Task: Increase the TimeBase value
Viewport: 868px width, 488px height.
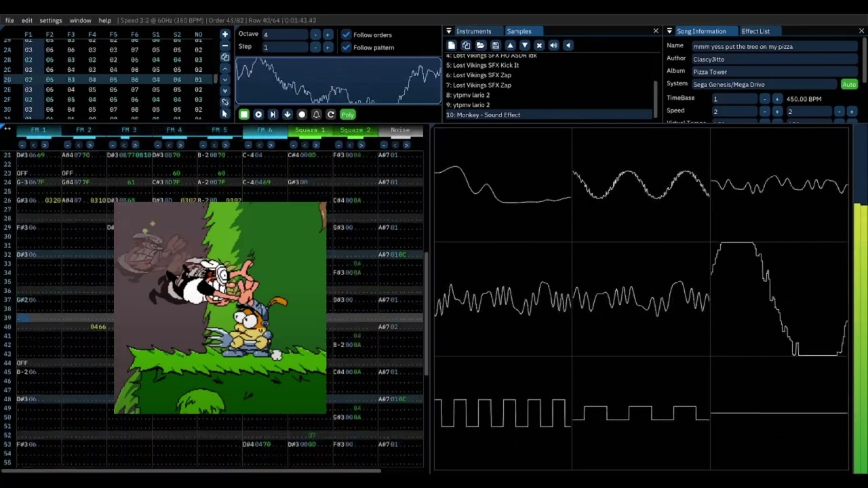Action: [777, 99]
